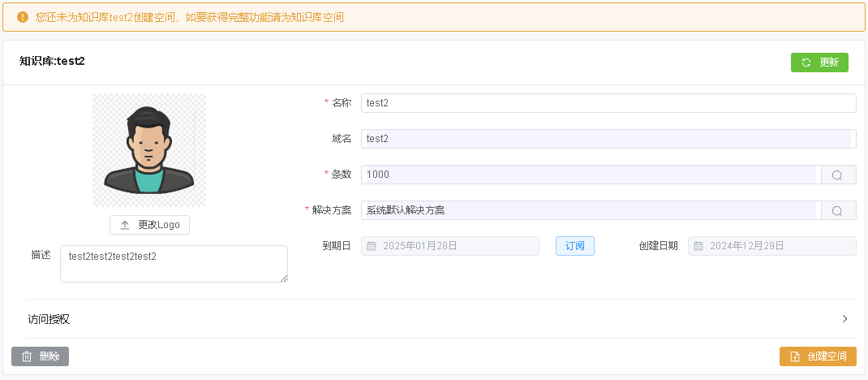This screenshot has width=868, height=380.
Task: Click the knowledge base avatar logo image
Action: click(x=149, y=150)
